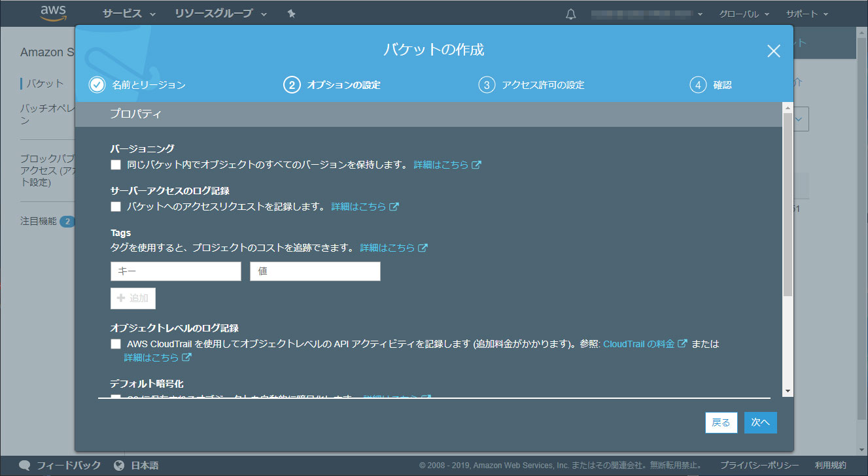Image resolution: width=868 pixels, height=476 pixels.
Task: Click the キー tag input field
Action: tap(176, 271)
